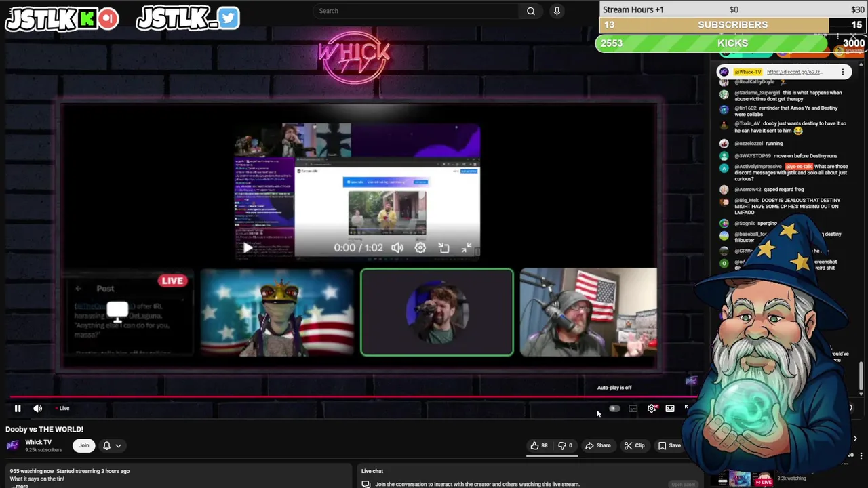Click the Whick TV neon logo
The width and height of the screenshot is (868, 488).
(354, 57)
